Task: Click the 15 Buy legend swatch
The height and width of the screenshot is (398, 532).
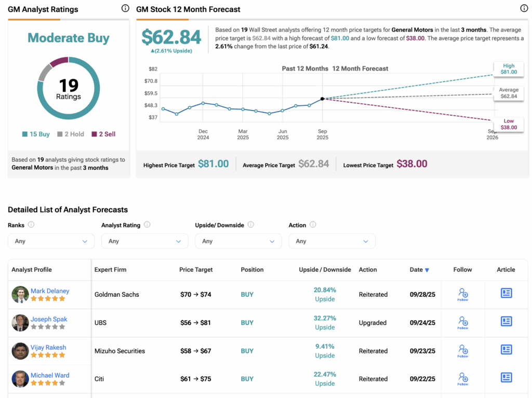Action: click(25, 134)
